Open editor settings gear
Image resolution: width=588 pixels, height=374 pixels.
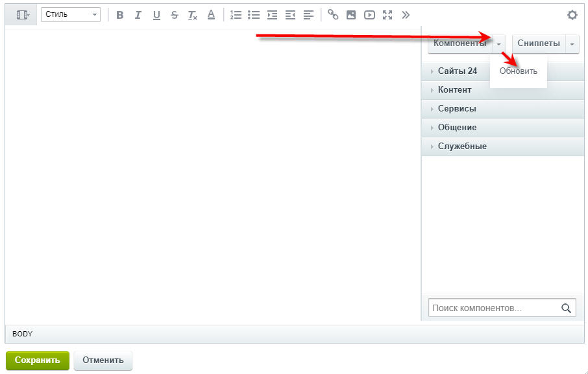(572, 15)
